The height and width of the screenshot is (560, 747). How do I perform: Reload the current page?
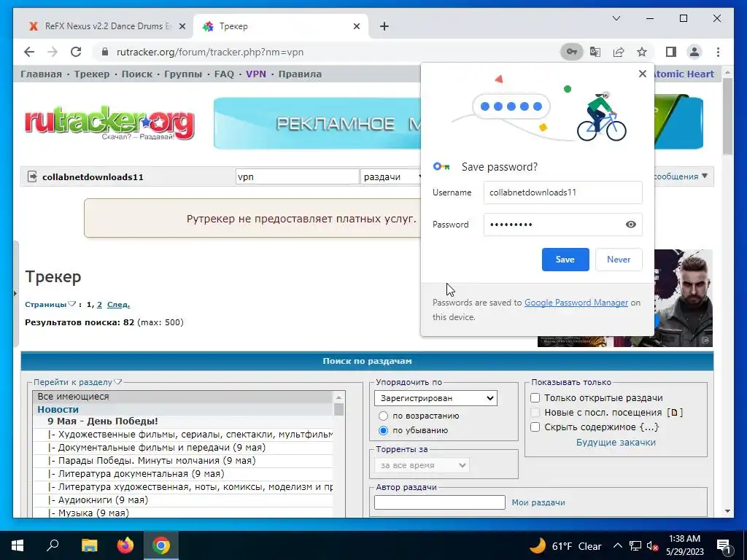[x=76, y=52]
